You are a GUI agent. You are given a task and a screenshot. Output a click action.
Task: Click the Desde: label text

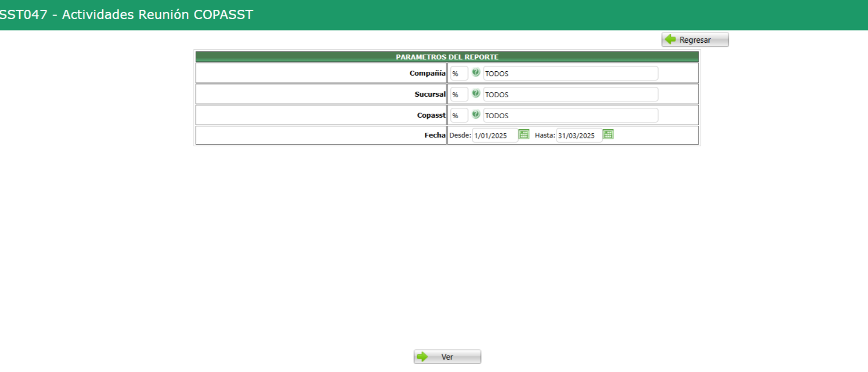[460, 135]
